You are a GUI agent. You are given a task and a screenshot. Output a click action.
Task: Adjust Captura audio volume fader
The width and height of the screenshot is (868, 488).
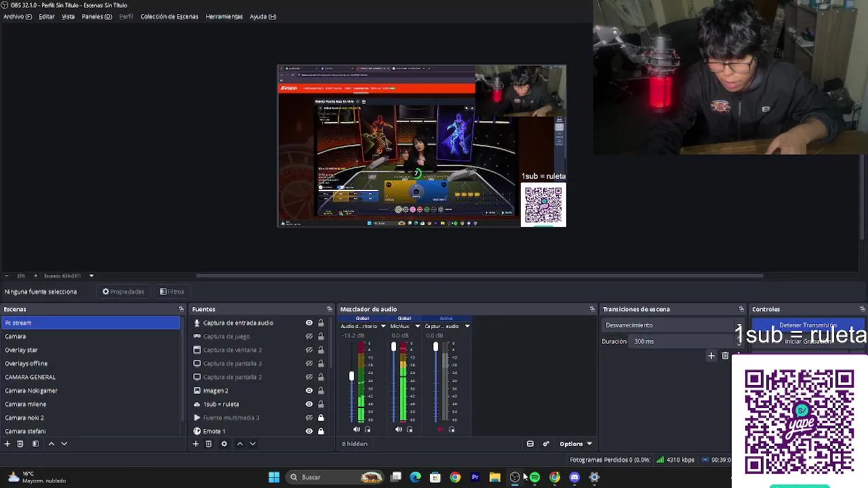(x=435, y=347)
